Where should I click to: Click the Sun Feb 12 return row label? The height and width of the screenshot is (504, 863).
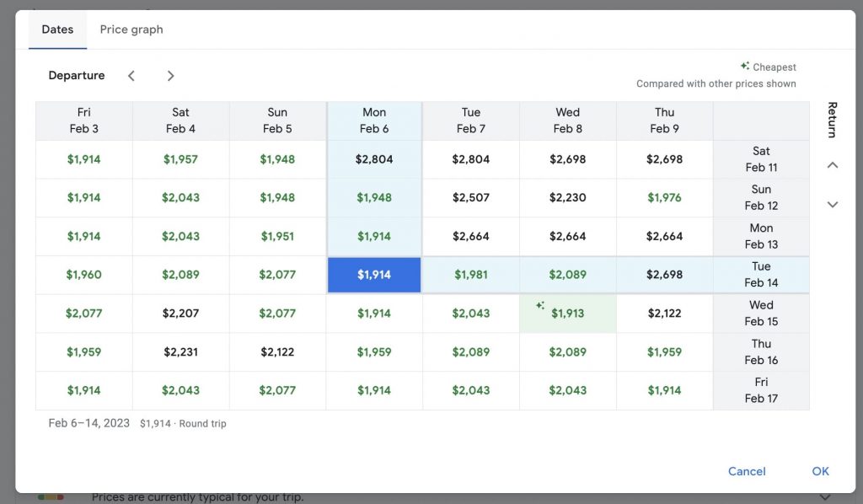pos(761,197)
